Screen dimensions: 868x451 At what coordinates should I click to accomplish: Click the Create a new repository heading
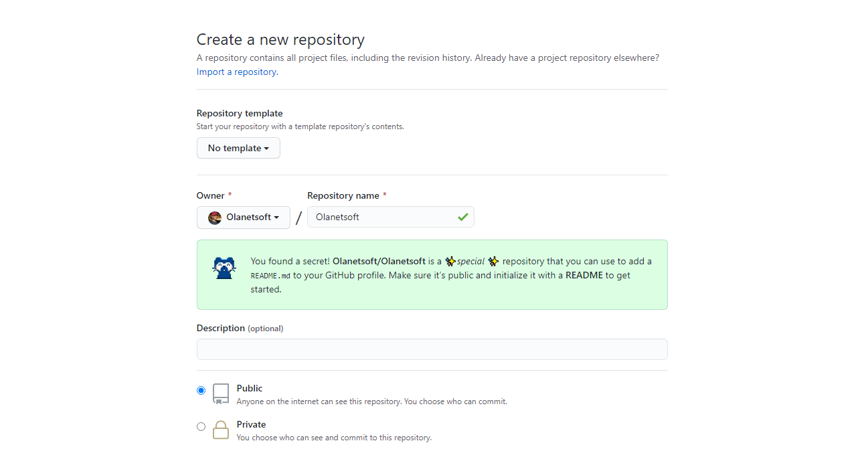coord(280,39)
